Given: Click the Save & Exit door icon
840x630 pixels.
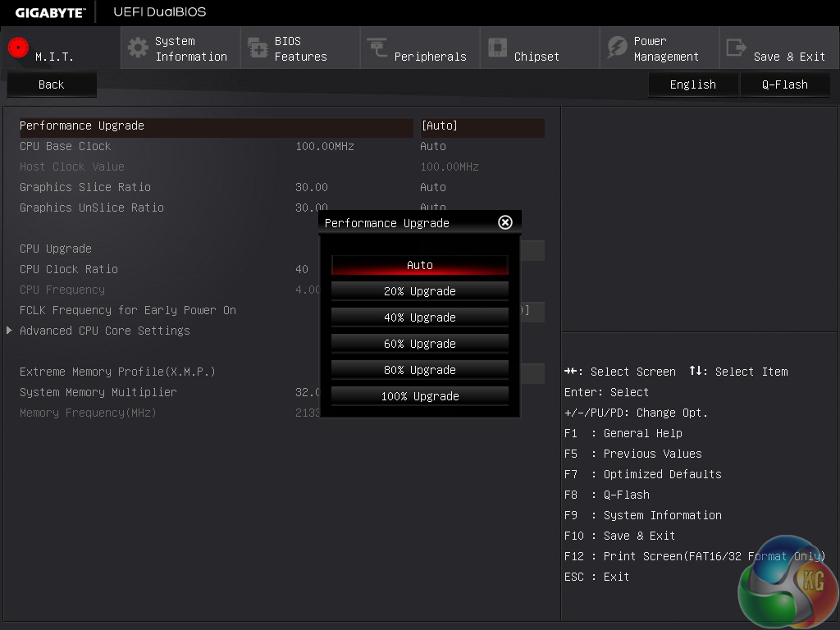Looking at the screenshot, I should click(736, 48).
